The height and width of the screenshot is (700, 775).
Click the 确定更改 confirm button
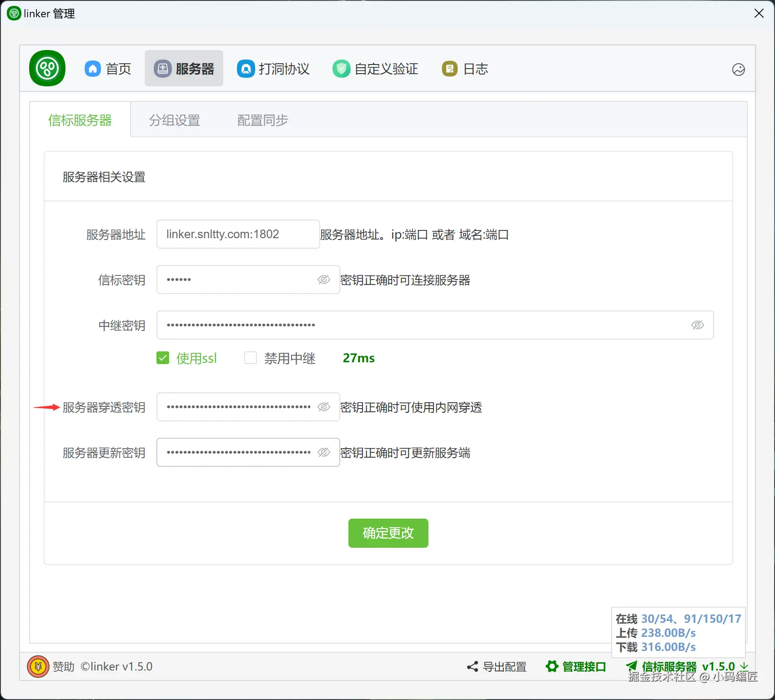click(388, 533)
